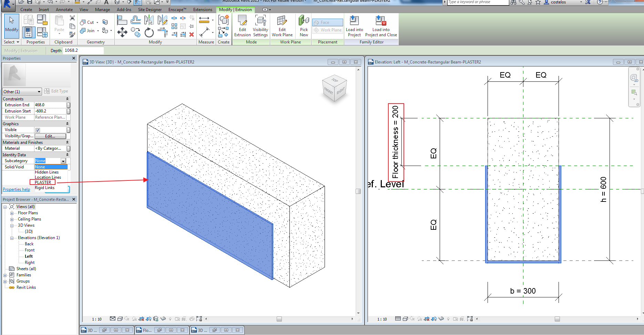Load family into Project
Screen dimensions: 644x335
coord(354,26)
